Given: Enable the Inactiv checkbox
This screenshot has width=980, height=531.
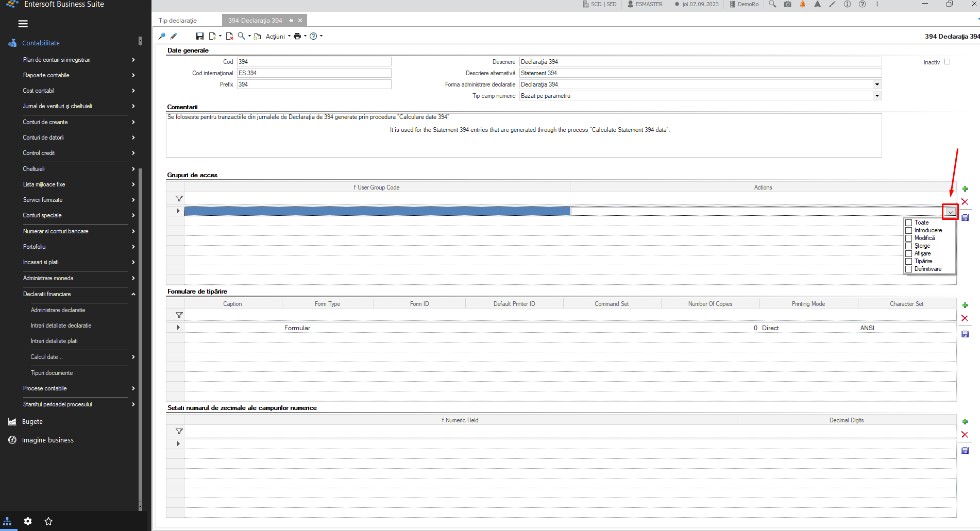Looking at the screenshot, I should 947,62.
